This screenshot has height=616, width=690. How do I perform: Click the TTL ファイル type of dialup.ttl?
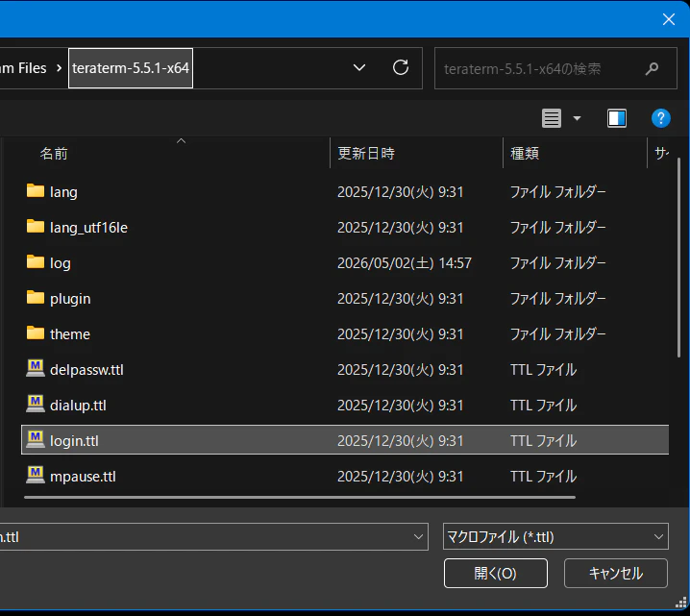[x=544, y=406]
